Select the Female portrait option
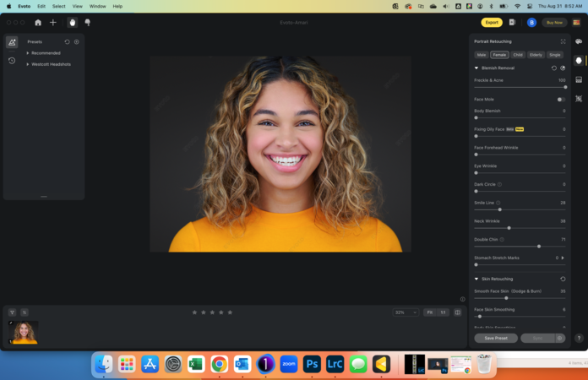The height and width of the screenshot is (380, 588). click(499, 55)
